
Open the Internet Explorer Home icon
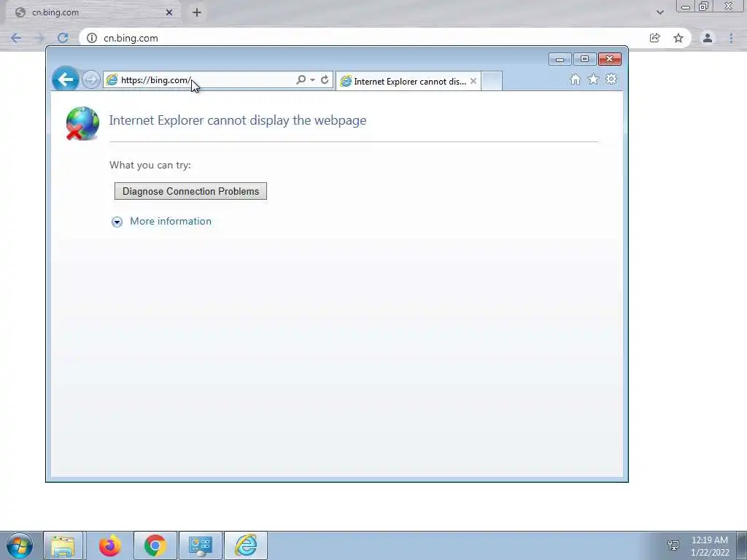pos(575,79)
